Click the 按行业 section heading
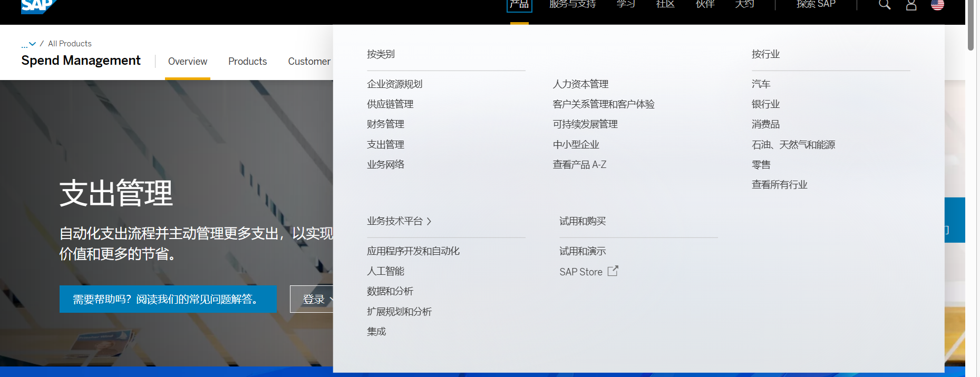This screenshot has height=377, width=980. point(765,54)
